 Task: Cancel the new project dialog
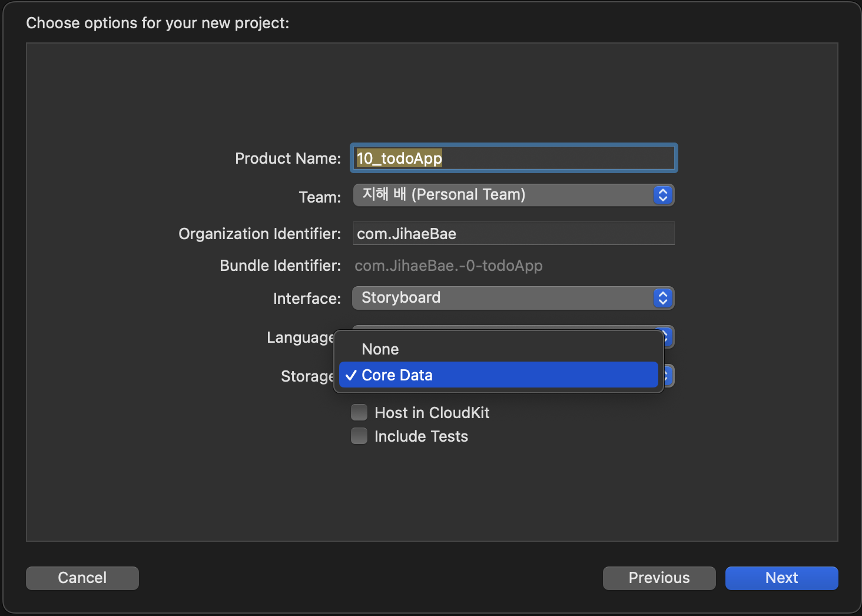82,578
